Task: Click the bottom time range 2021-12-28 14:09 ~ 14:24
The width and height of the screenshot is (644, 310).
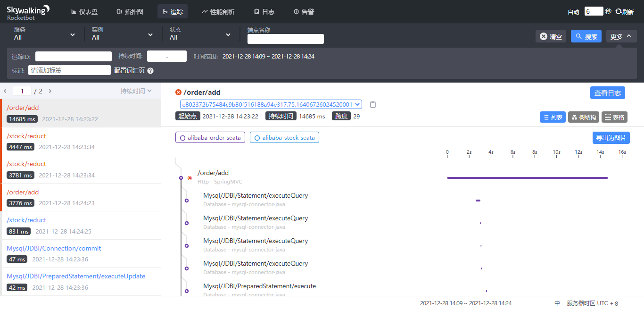Action: pyautogui.click(x=466, y=303)
